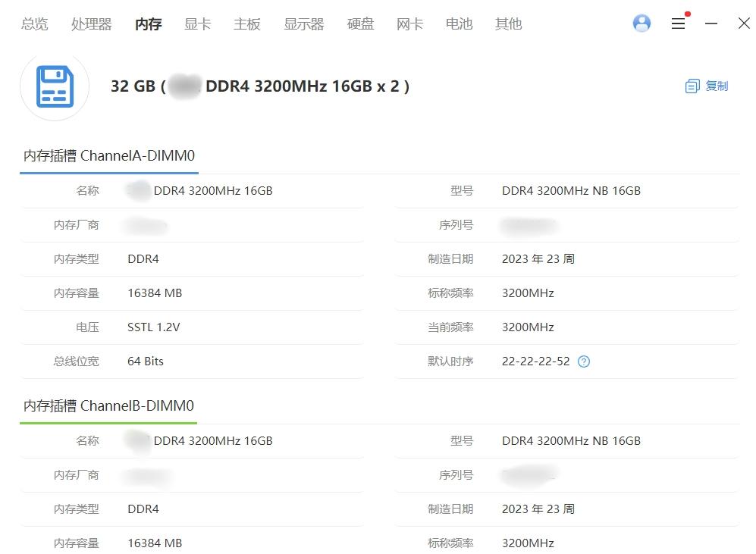The height and width of the screenshot is (554, 756).
Task: Select the 内存插槽 ChannelA-DIMM0 section header
Action: [109, 155]
